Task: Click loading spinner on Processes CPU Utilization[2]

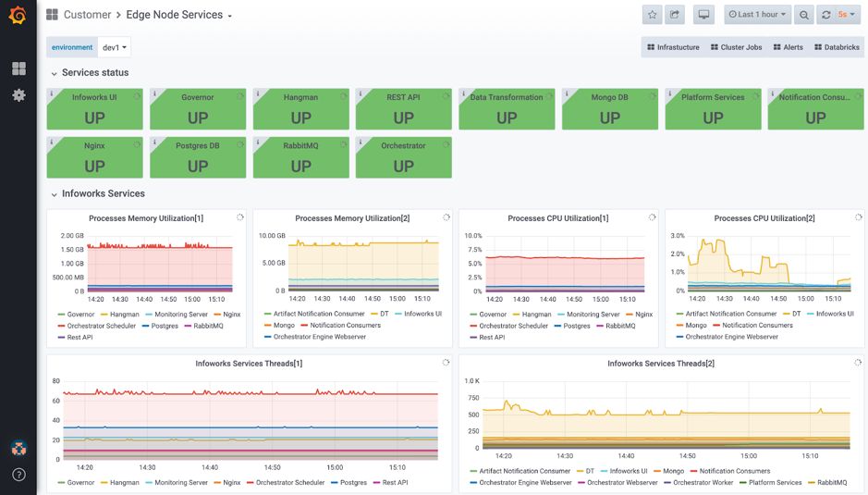Action: (x=858, y=217)
